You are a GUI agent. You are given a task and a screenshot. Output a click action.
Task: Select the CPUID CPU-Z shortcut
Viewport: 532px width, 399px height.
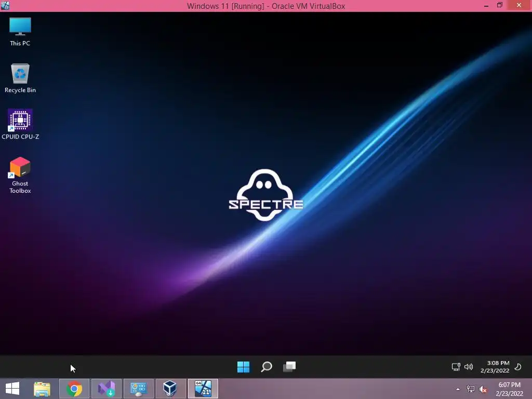click(x=20, y=125)
